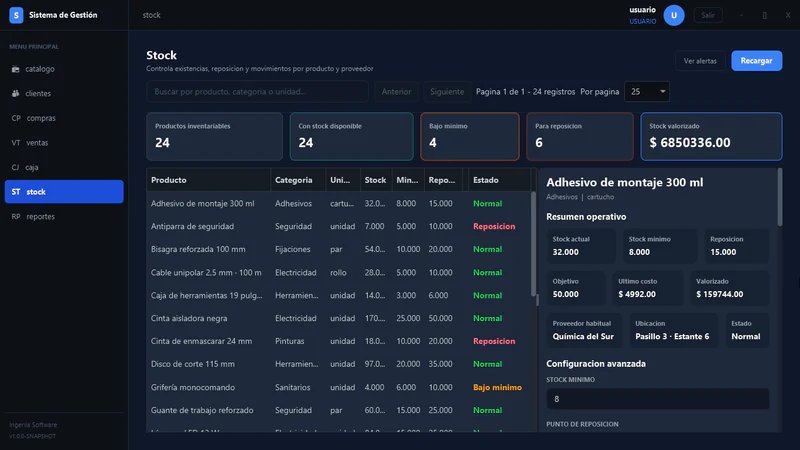This screenshot has height=450, width=800.
Task: Select row Cinta de enmascarar 24 mm
Action: tap(339, 341)
